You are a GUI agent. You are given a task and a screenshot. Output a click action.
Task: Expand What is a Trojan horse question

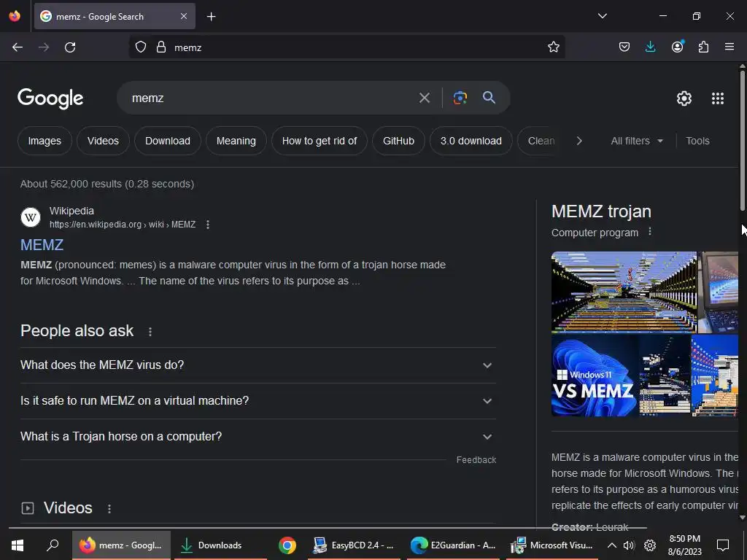[258, 437]
